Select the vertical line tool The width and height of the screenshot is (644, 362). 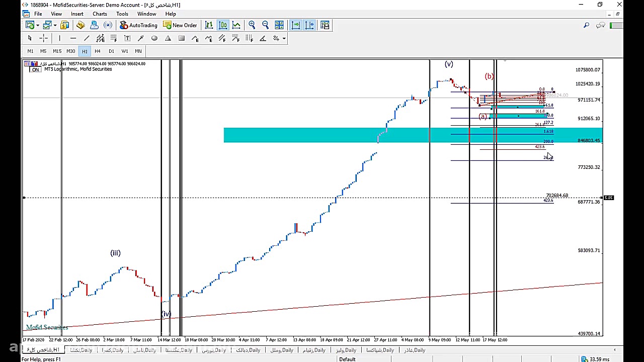click(59, 38)
